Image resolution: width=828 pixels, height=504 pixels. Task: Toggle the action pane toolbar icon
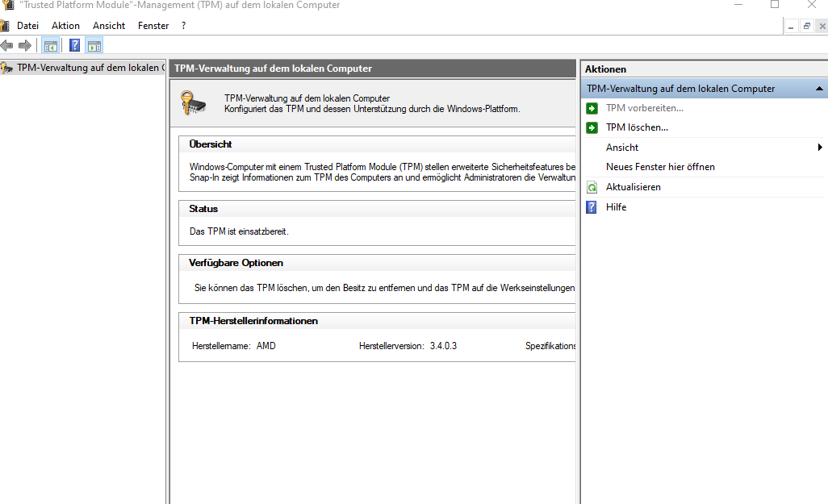tap(94, 46)
